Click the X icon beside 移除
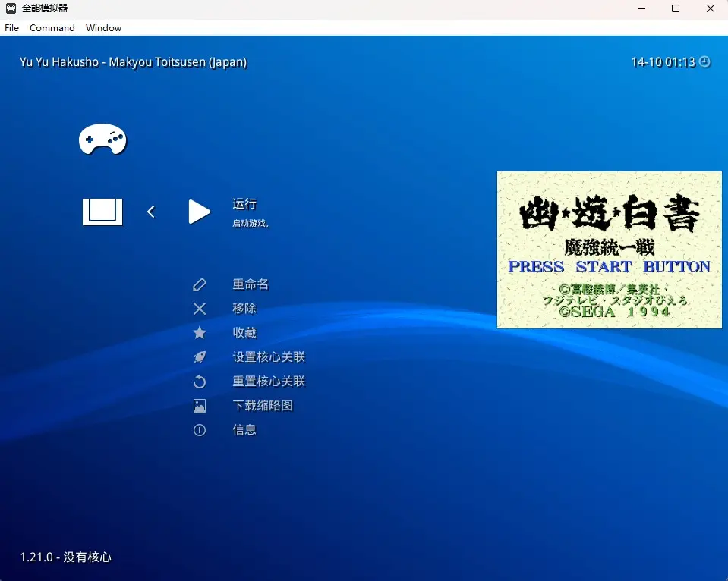The image size is (728, 581). (200, 309)
